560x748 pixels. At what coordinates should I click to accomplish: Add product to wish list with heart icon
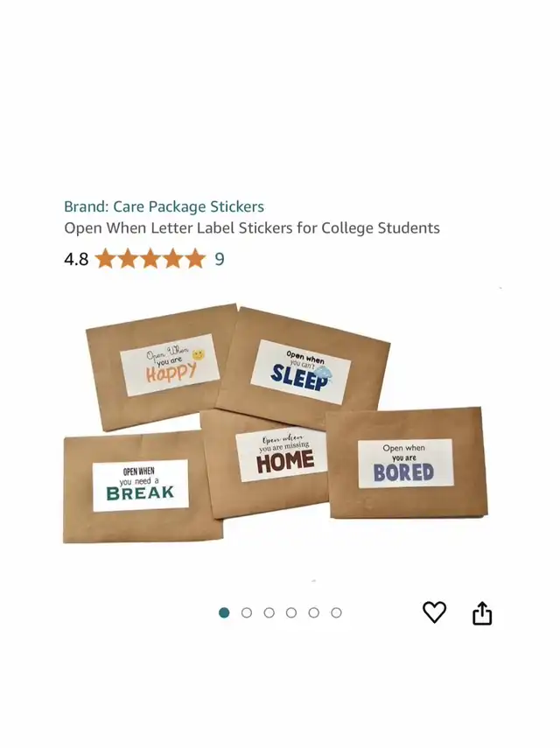coord(434,612)
